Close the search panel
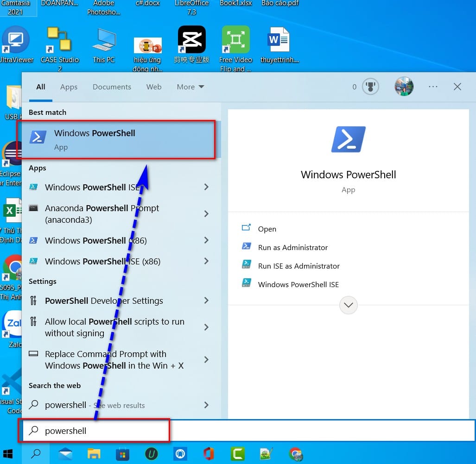The width and height of the screenshot is (476, 464). [x=457, y=87]
